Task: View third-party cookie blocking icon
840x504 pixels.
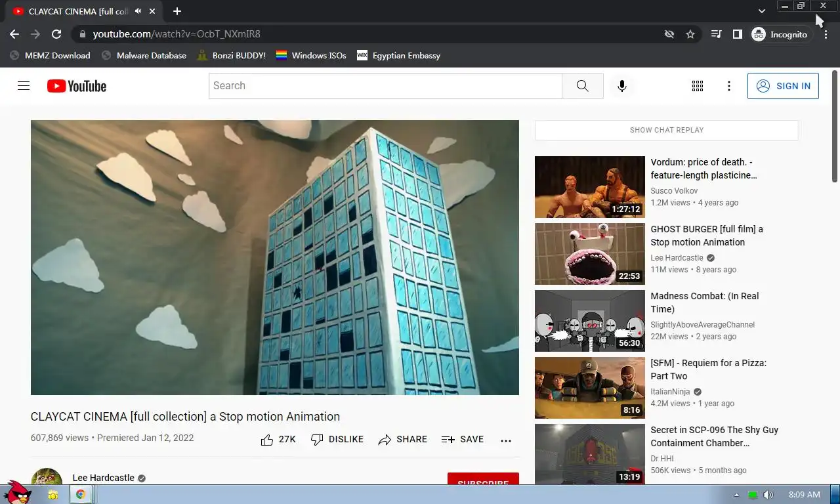Action: [669, 34]
